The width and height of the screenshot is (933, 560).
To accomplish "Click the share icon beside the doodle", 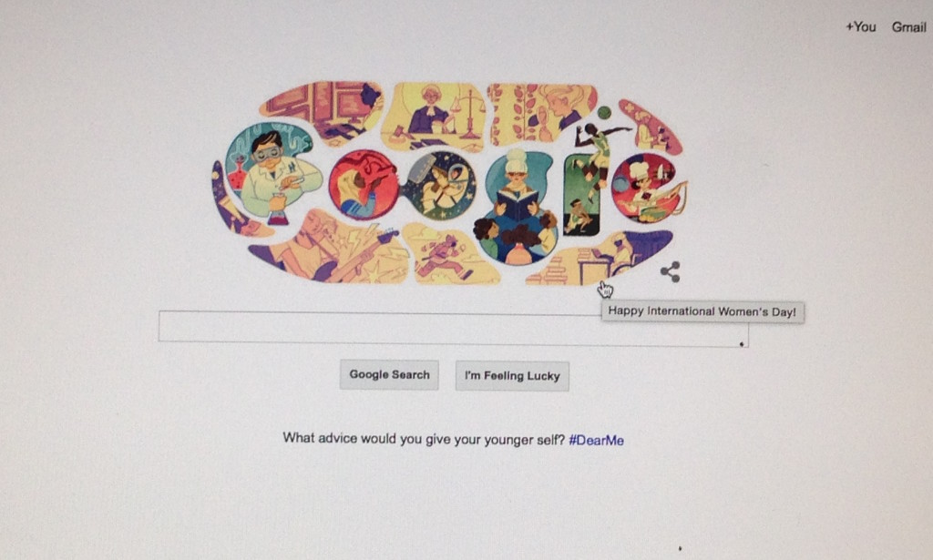I will click(x=670, y=271).
